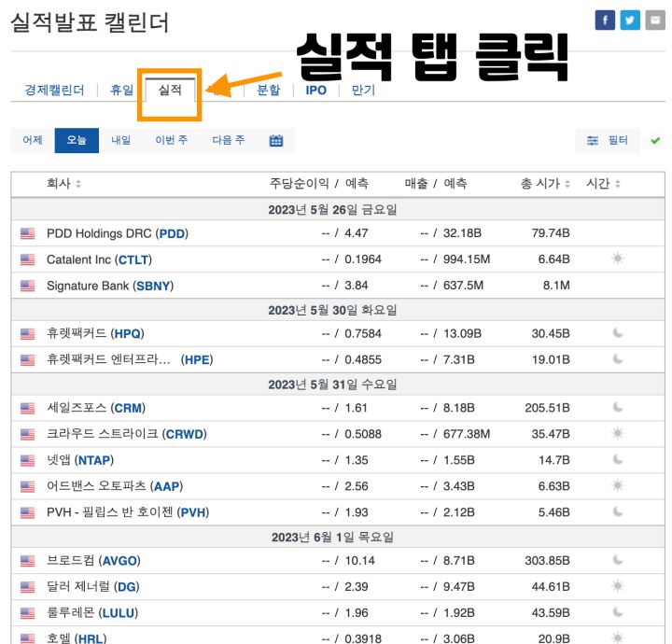Click the 205.51B market cap value
This screenshot has height=644, width=672.
pyautogui.click(x=547, y=408)
